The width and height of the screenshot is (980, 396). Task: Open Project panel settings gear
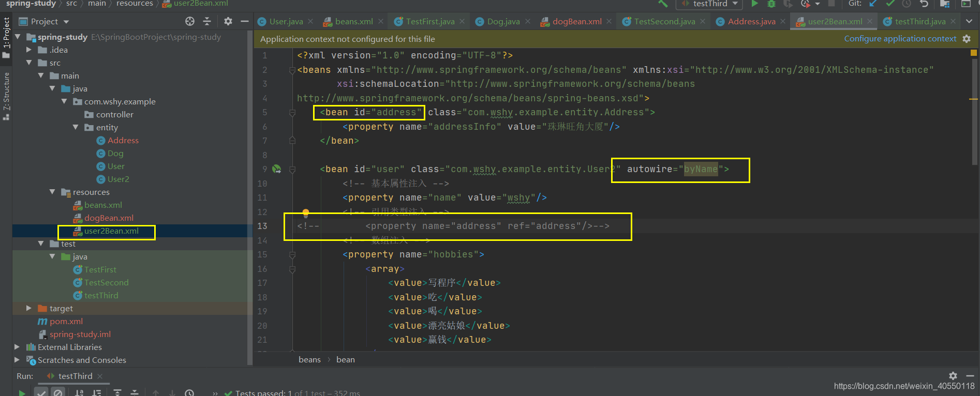click(x=228, y=21)
